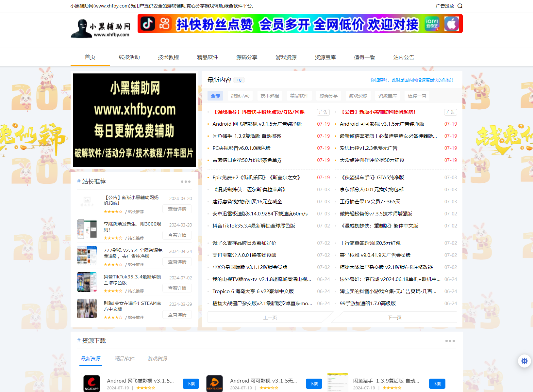Open 技术教程 in the main navigation
Viewport: 533px width, 392px height.
169,57
